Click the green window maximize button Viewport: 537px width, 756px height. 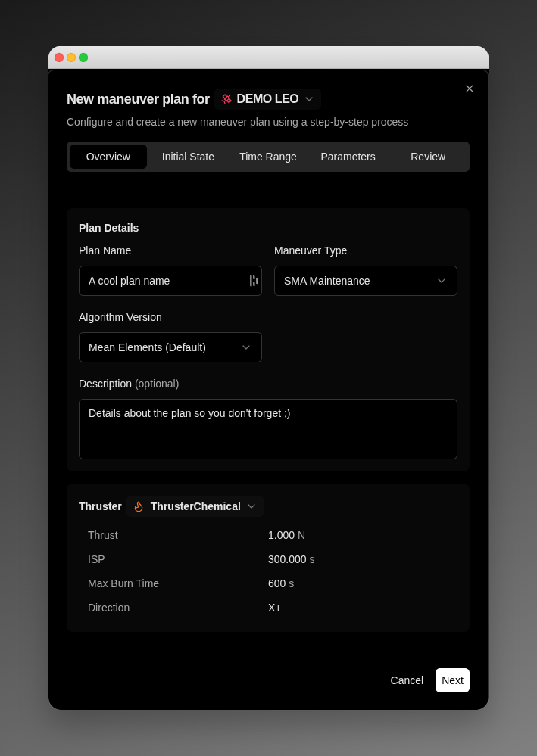(x=83, y=58)
